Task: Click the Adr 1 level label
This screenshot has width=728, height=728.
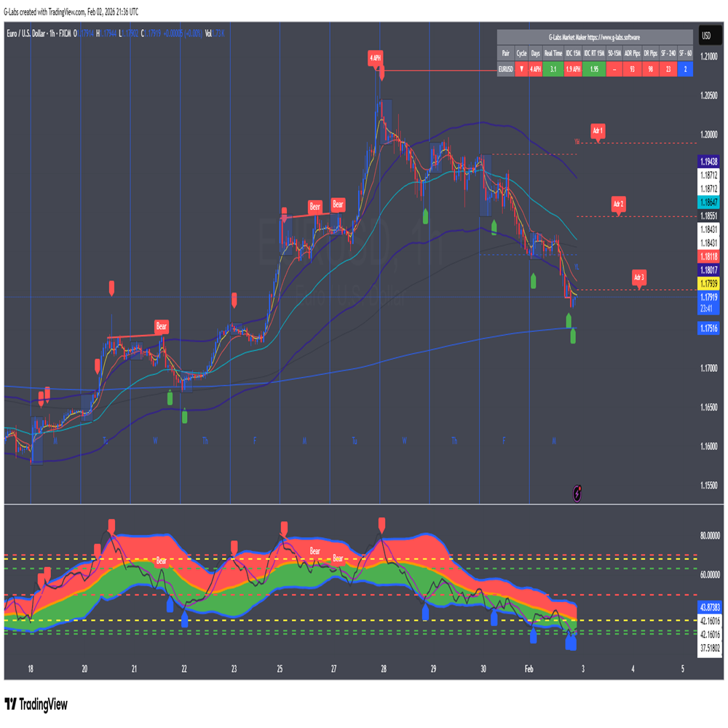Action: point(598,131)
